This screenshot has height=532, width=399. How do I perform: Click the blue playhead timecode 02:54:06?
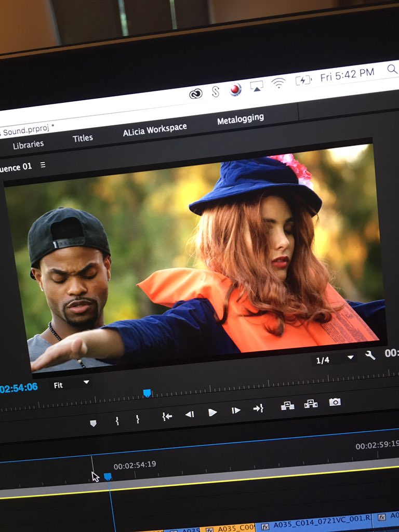click(x=19, y=388)
